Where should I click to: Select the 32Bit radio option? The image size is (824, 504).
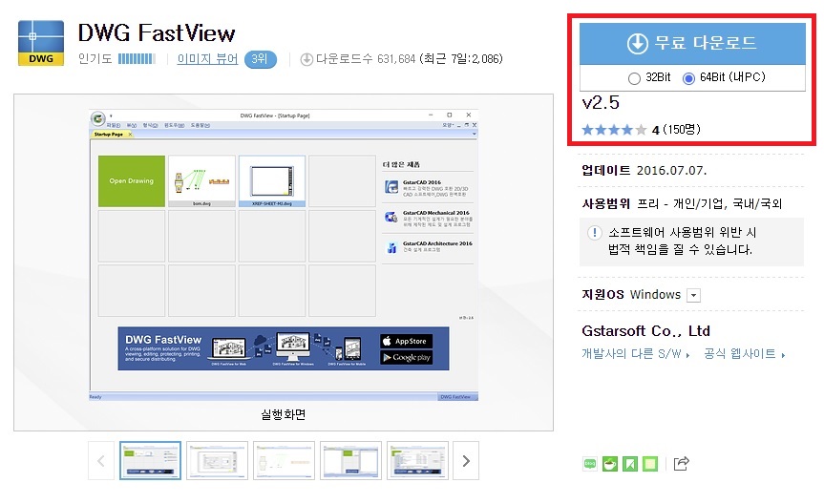(634, 78)
